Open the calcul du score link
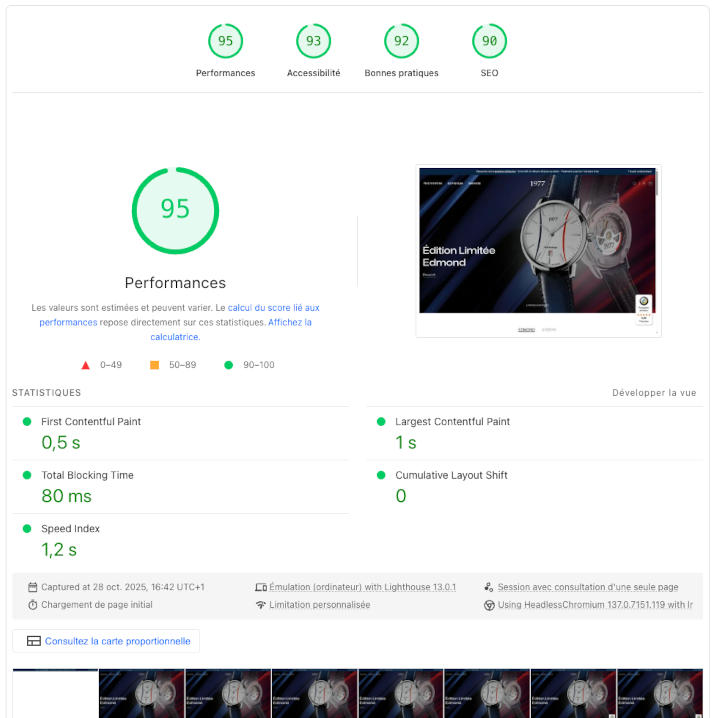Image resolution: width=718 pixels, height=718 pixels. pos(273,308)
